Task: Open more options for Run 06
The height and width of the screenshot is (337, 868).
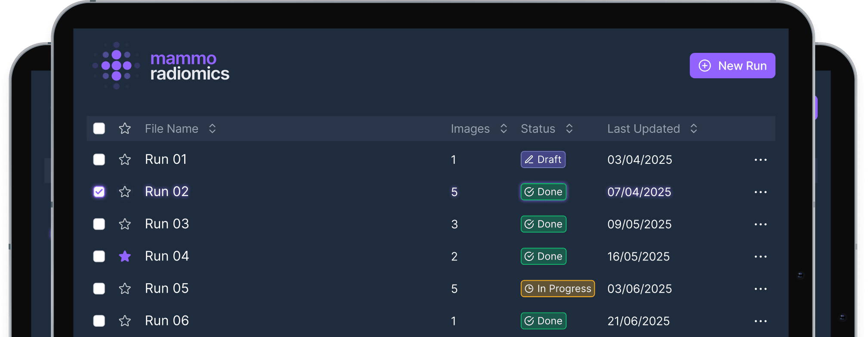Action: (760, 321)
